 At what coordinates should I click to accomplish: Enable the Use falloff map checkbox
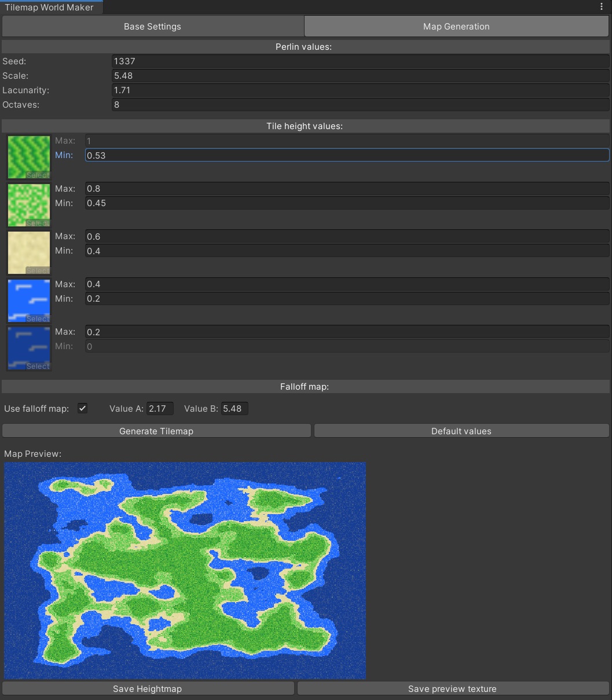[82, 408]
